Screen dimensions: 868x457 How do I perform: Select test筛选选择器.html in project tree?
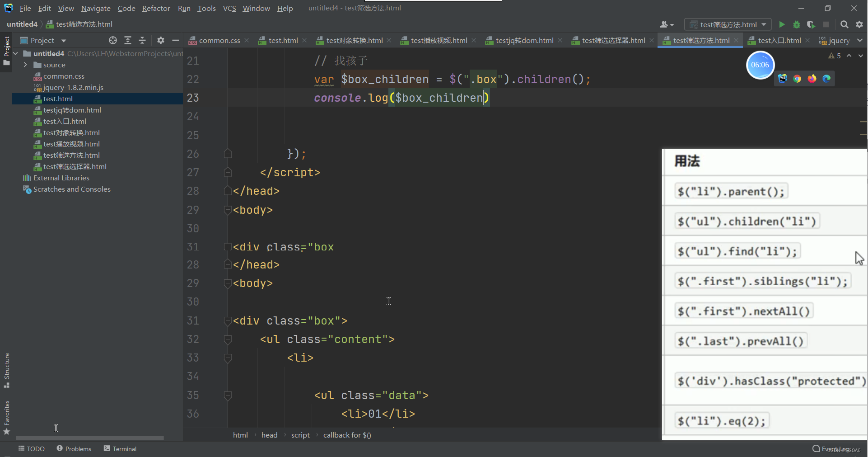tap(75, 166)
